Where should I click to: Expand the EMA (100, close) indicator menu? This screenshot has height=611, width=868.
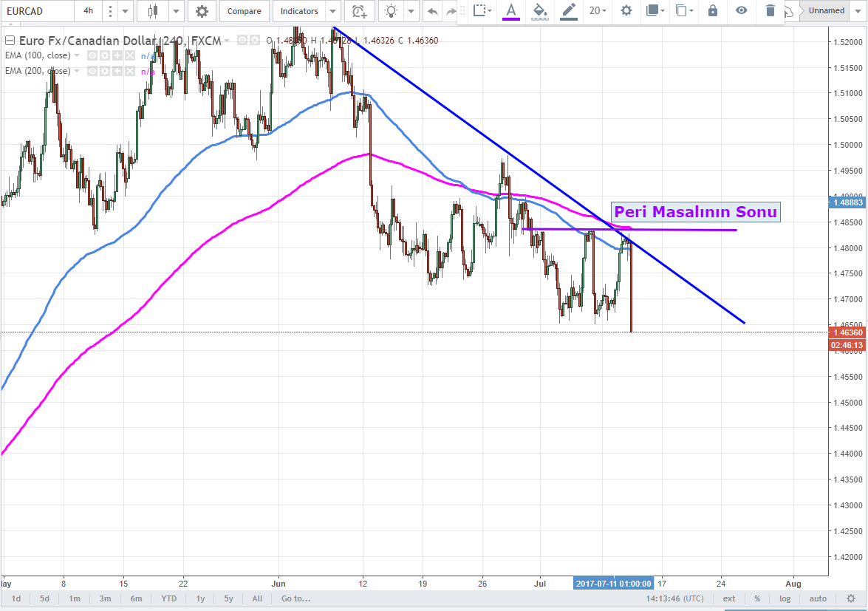coord(77,55)
